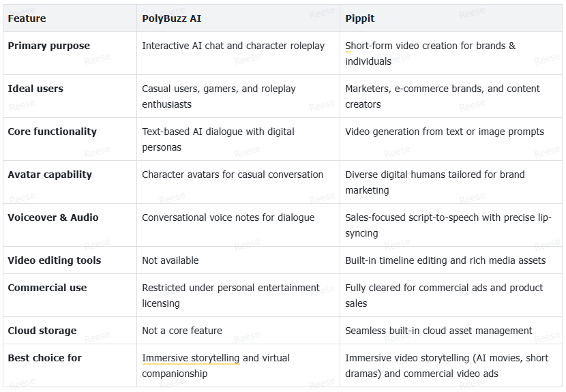Select the PolyBuzz AI column header
This screenshot has width=566, height=392.
pos(171,18)
